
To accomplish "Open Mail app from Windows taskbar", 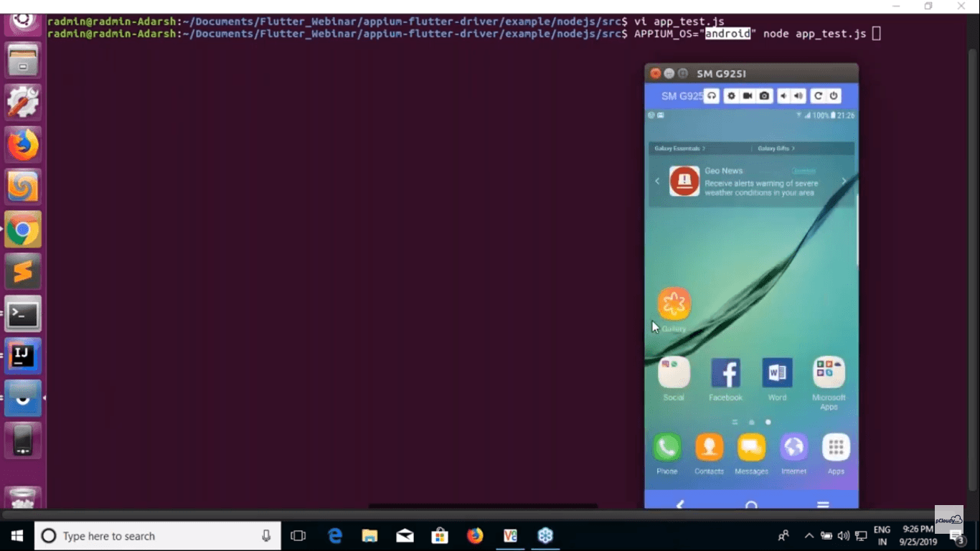I will (405, 536).
